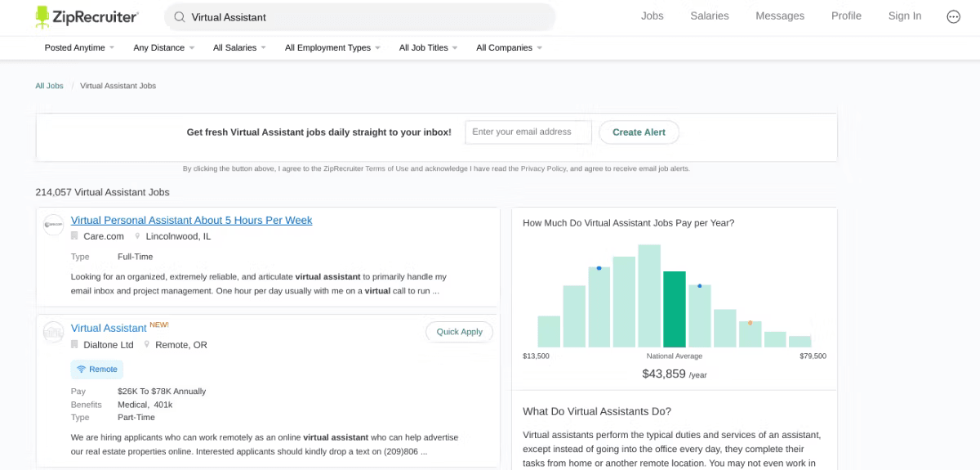
Task: Expand the Posted Anytime filter
Action: click(x=79, y=47)
